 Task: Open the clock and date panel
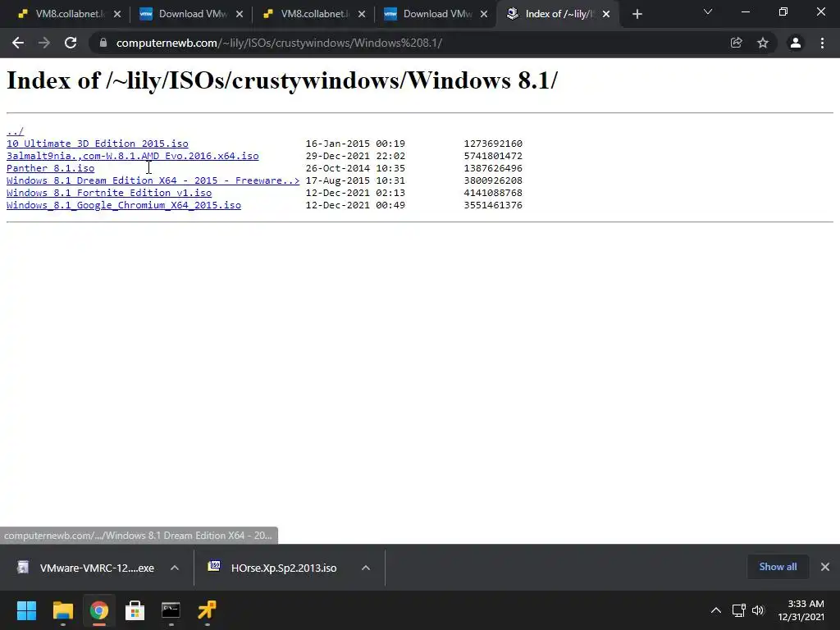(801, 610)
